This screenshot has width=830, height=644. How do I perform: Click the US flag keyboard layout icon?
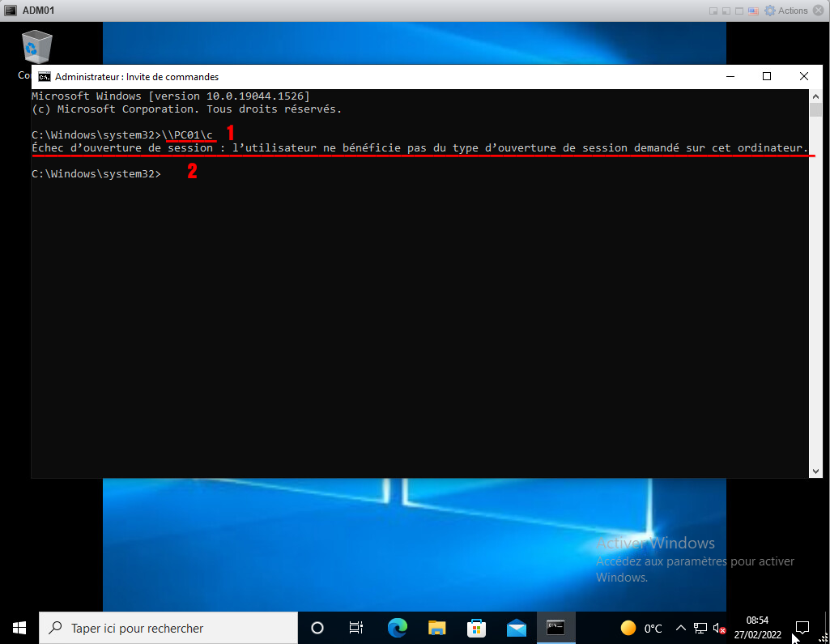tap(753, 11)
